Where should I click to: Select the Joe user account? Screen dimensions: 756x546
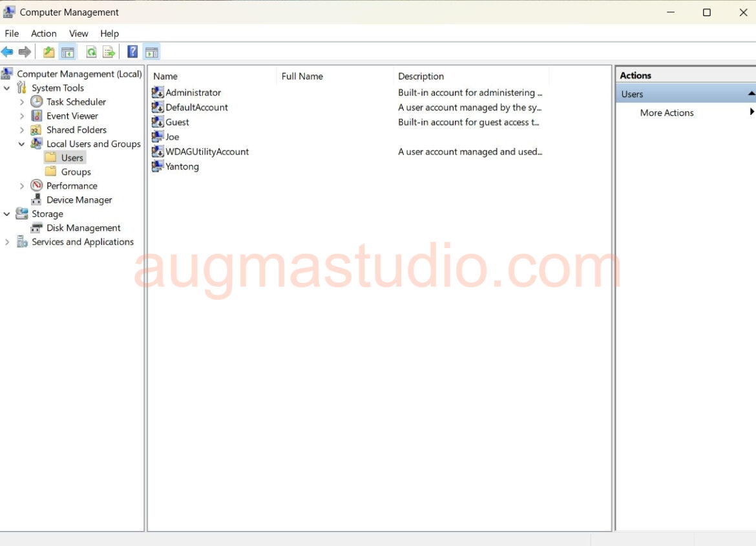(x=172, y=136)
